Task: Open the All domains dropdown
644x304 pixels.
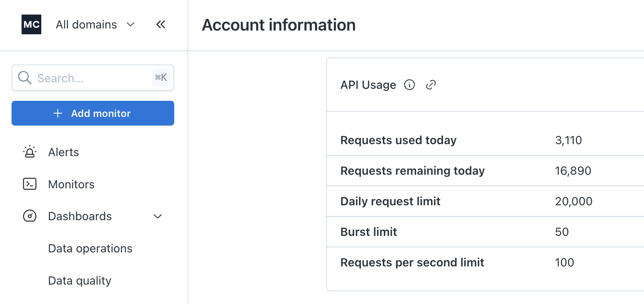Action: (95, 25)
